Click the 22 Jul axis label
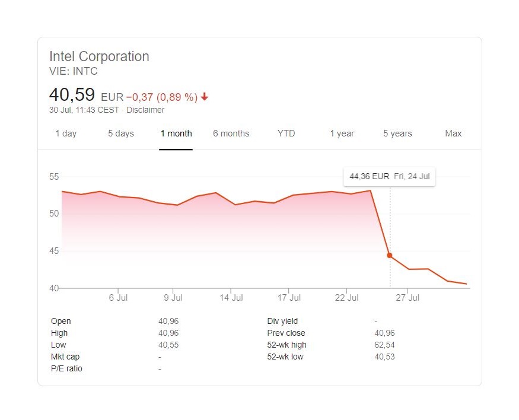 click(x=347, y=298)
